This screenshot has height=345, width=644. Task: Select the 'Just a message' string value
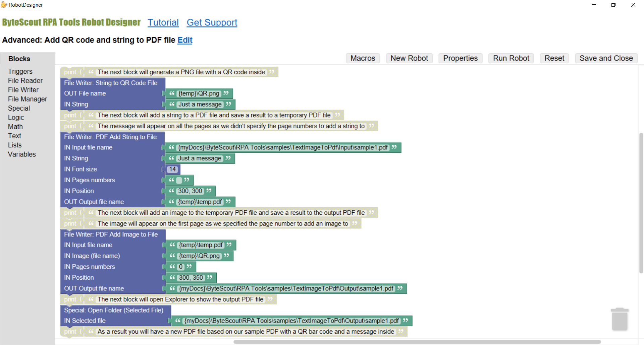coord(200,104)
